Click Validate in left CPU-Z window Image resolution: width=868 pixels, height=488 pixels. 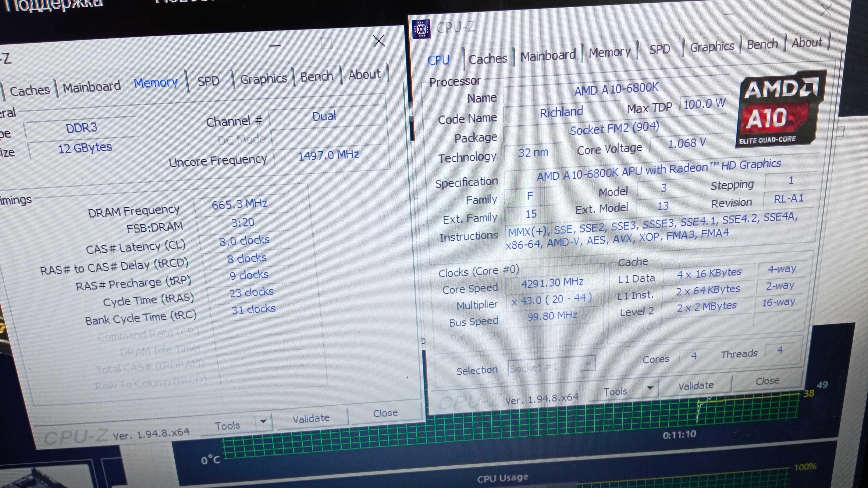311,418
